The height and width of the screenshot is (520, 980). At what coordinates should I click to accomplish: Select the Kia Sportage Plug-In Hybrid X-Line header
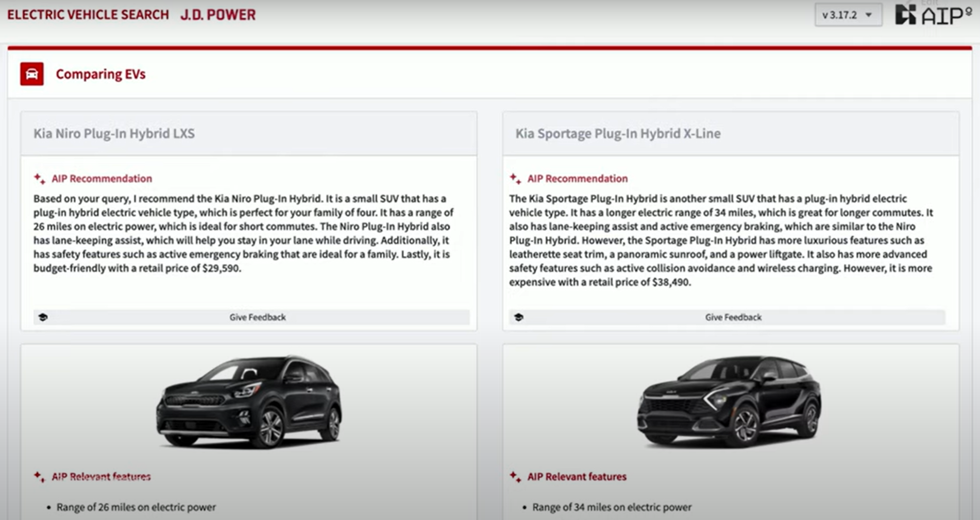[x=618, y=133]
